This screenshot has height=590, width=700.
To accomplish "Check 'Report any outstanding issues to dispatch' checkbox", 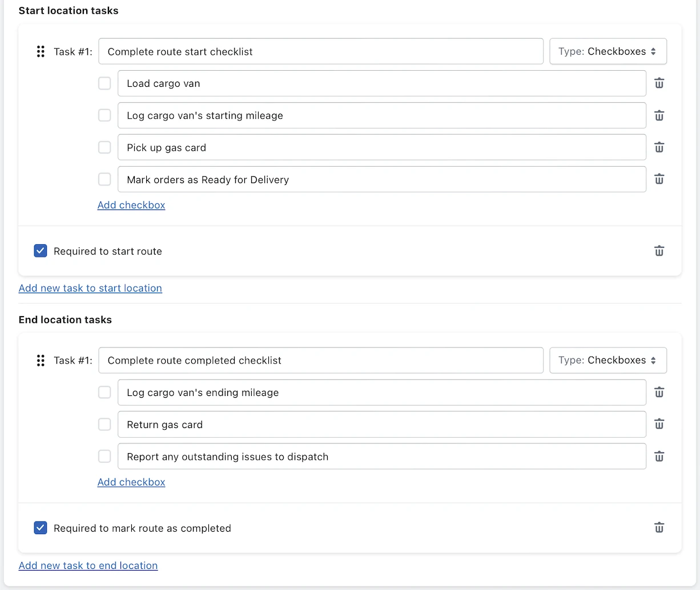I will (104, 456).
